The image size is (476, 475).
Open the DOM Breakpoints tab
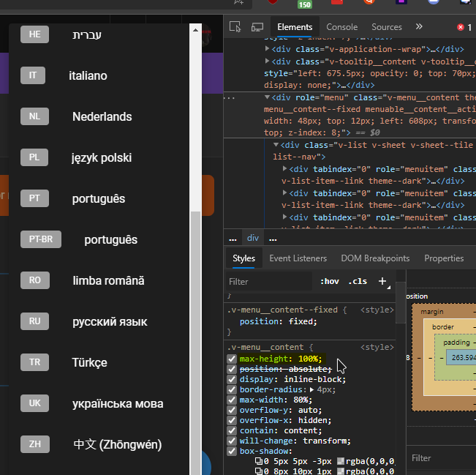[375, 258]
